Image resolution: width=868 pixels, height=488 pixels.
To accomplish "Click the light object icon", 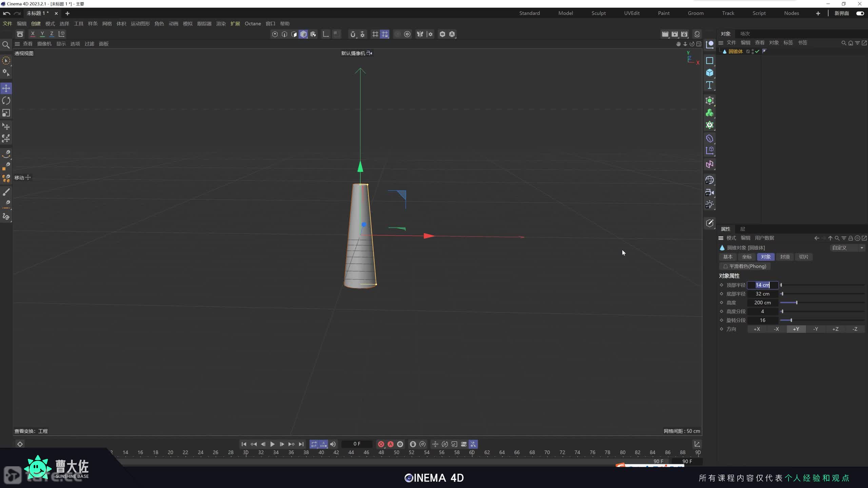I will (709, 205).
